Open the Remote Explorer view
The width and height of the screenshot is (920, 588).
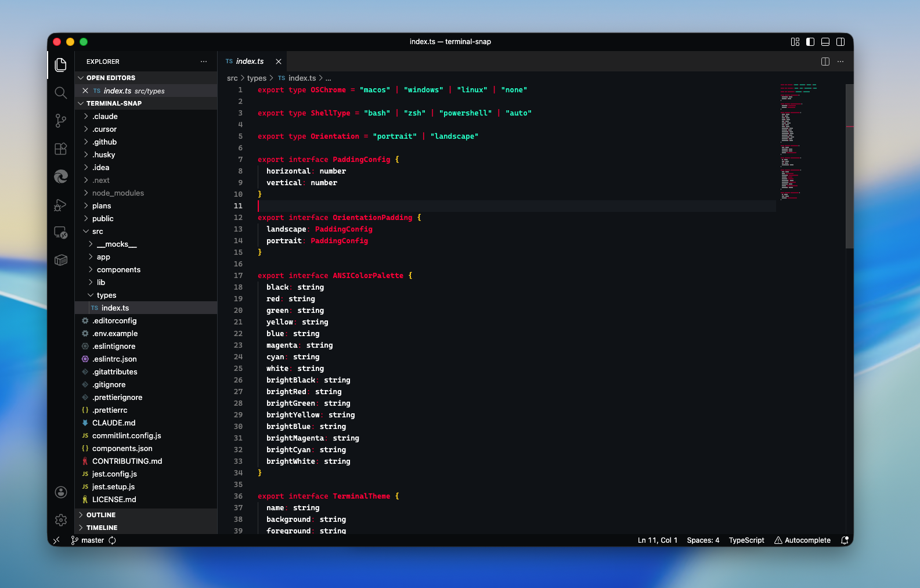tap(61, 232)
